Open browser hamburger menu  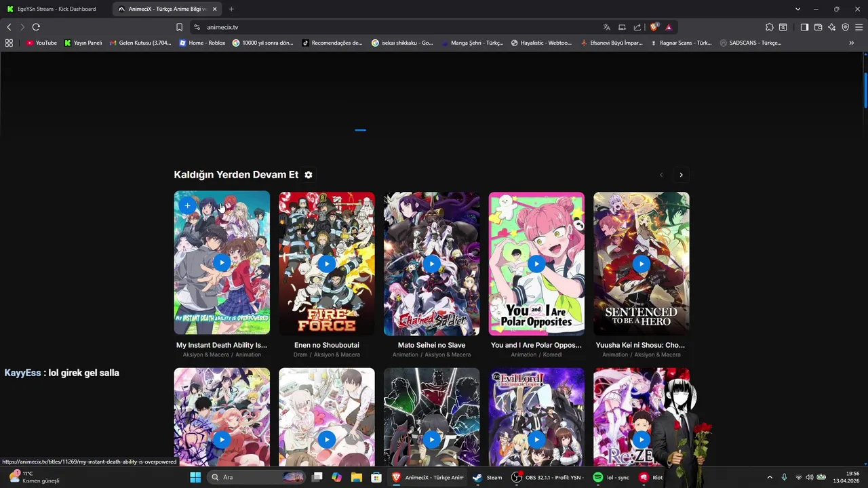[859, 27]
